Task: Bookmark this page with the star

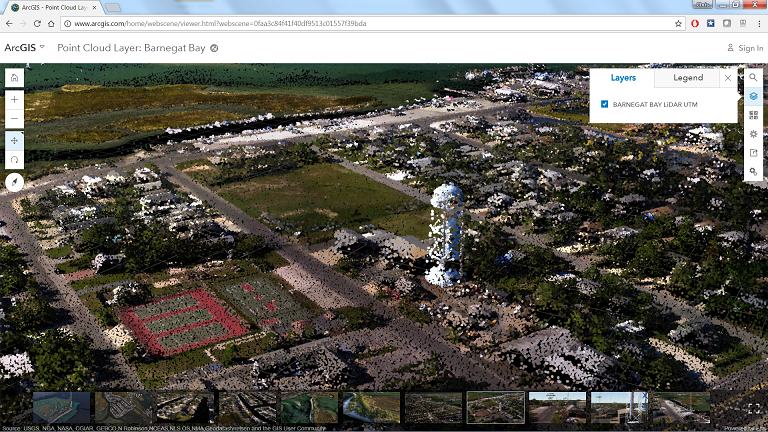Action: [x=678, y=24]
